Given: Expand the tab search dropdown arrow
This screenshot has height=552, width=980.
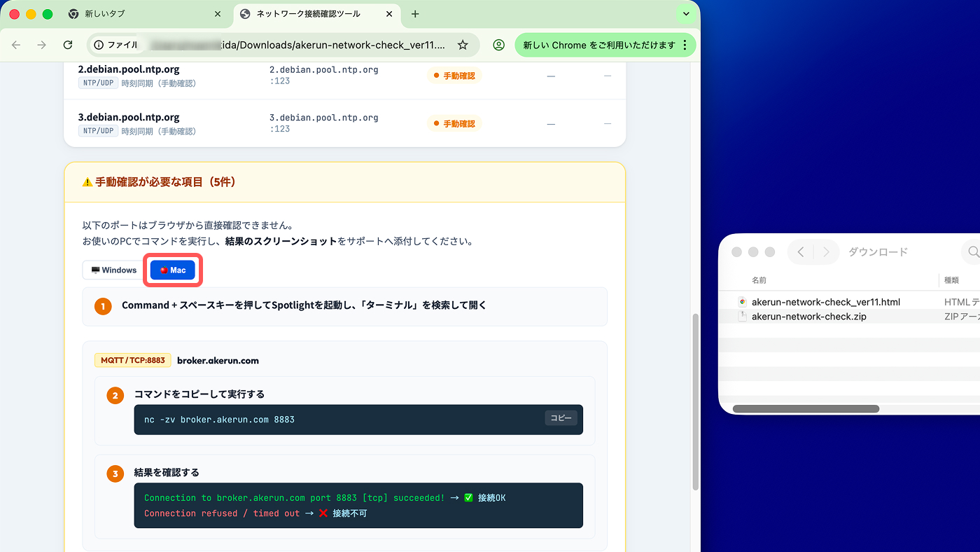Looking at the screenshot, I should [685, 14].
